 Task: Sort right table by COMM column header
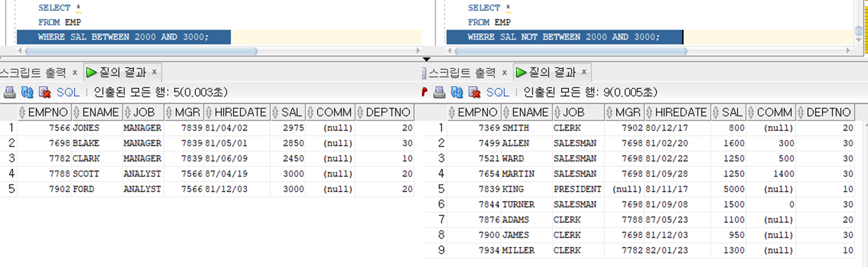(771, 112)
